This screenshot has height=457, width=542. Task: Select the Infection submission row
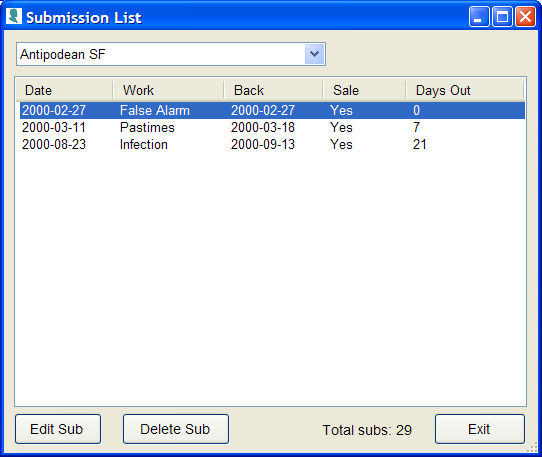coord(272,144)
